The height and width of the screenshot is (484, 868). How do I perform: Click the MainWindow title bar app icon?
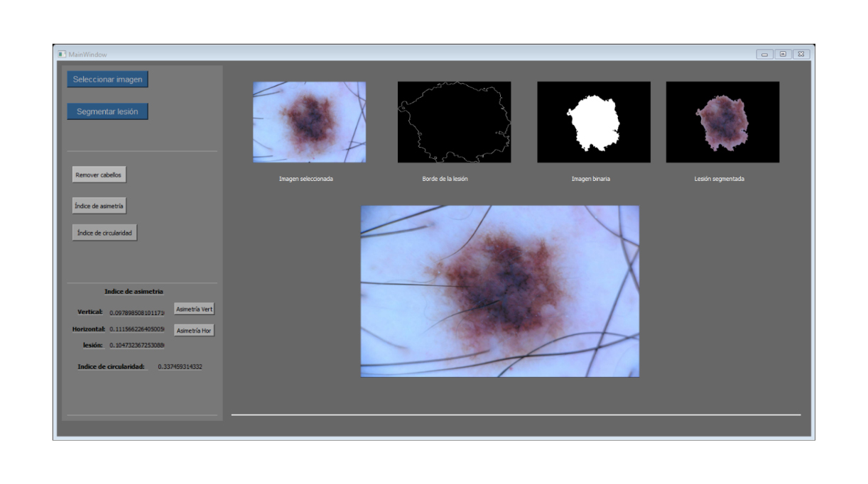tap(62, 54)
